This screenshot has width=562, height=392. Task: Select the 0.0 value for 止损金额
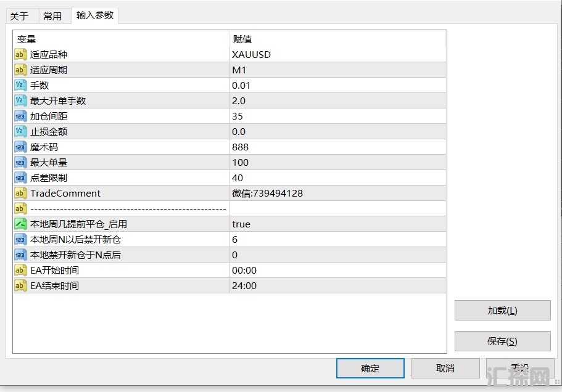point(337,131)
